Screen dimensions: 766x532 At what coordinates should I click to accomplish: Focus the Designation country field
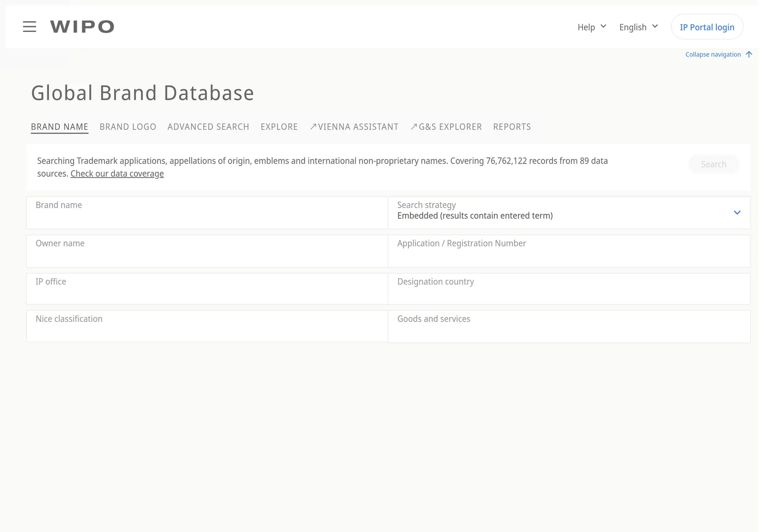click(x=569, y=289)
